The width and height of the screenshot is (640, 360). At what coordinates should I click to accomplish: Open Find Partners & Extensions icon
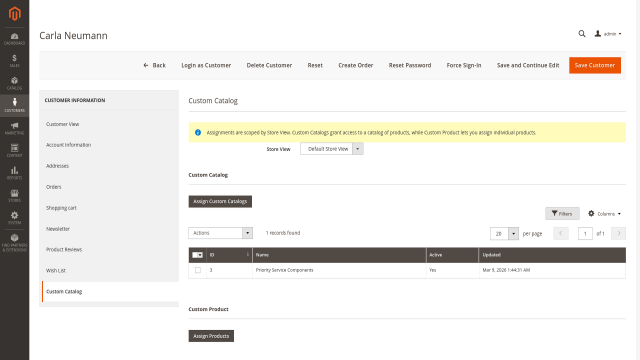(x=14, y=243)
